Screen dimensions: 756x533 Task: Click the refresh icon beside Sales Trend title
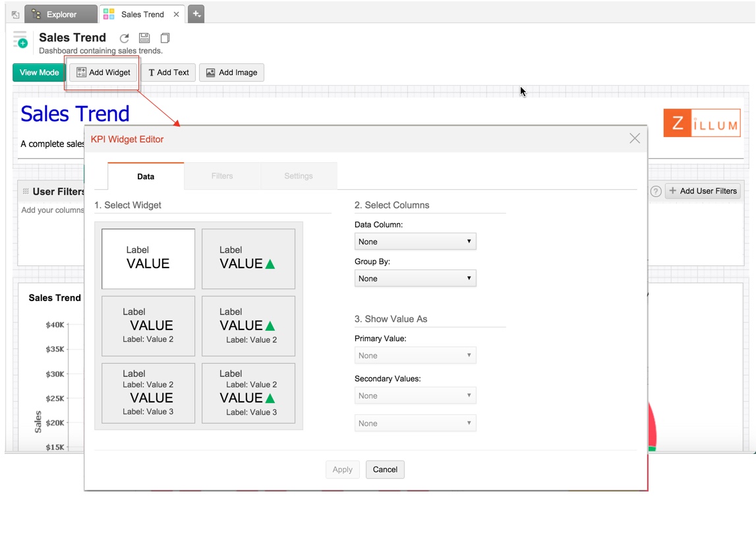pyautogui.click(x=124, y=39)
